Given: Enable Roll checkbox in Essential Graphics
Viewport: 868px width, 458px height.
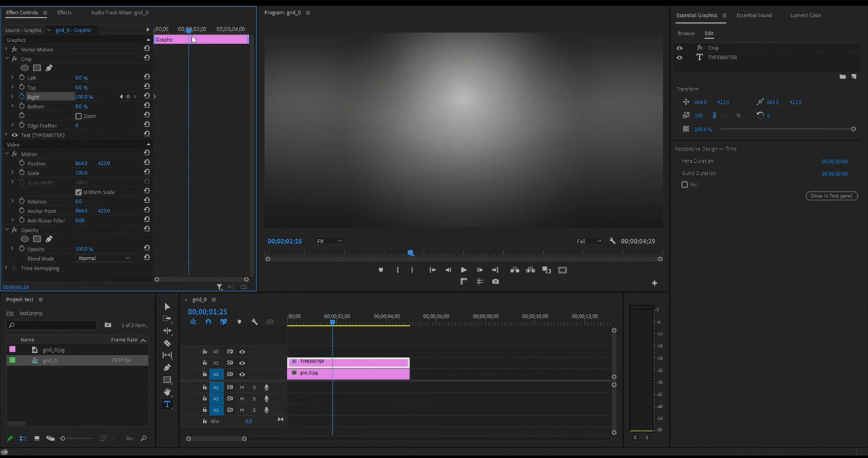Looking at the screenshot, I should pos(684,185).
